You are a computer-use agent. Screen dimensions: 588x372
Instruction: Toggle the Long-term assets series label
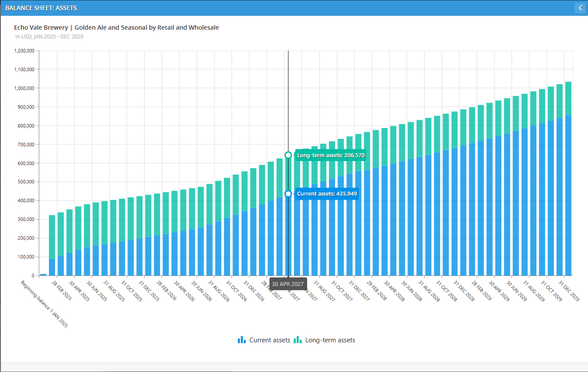pos(330,340)
